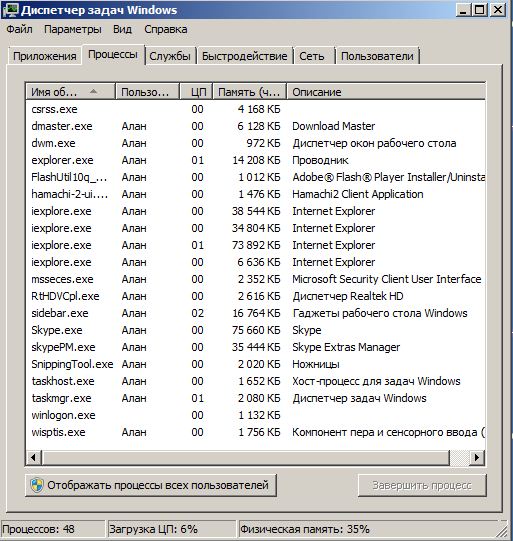Open the Вид menu
Viewport: 513px width, 541px height.
click(x=122, y=29)
